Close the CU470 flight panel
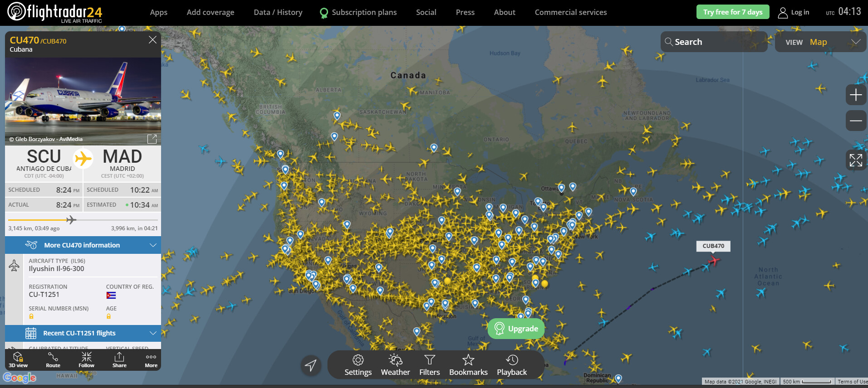 [152, 40]
